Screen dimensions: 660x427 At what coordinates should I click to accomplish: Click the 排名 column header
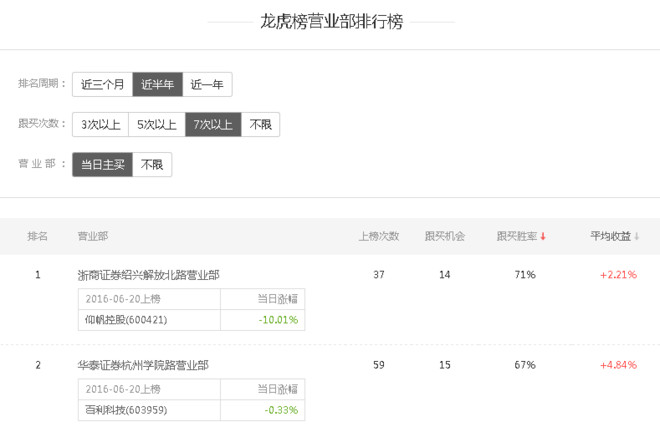point(38,237)
